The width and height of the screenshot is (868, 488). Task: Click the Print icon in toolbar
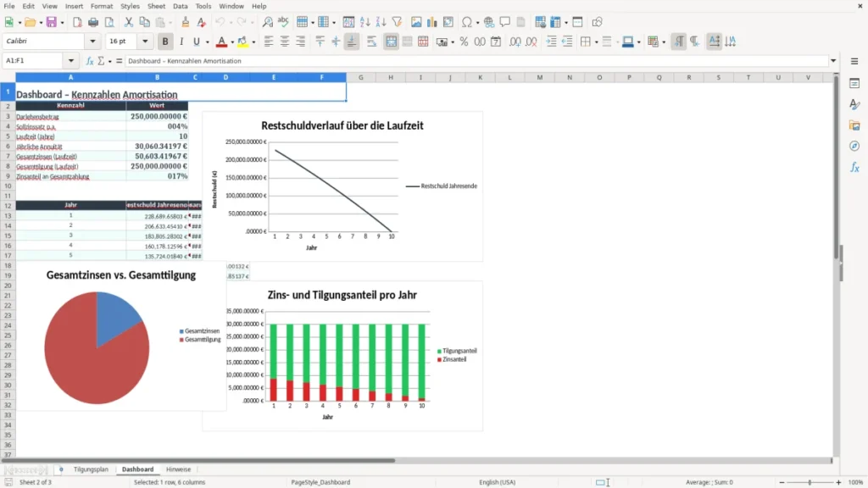pyautogui.click(x=93, y=22)
